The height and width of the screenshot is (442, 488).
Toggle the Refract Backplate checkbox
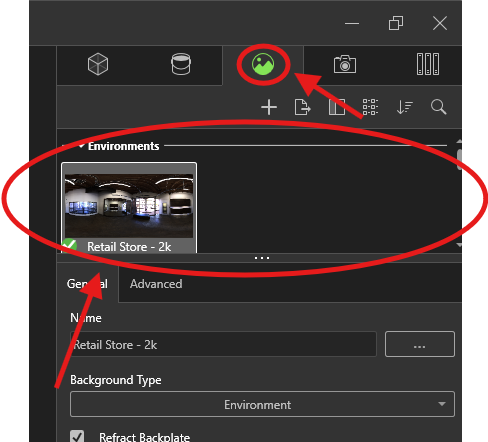[x=77, y=436]
